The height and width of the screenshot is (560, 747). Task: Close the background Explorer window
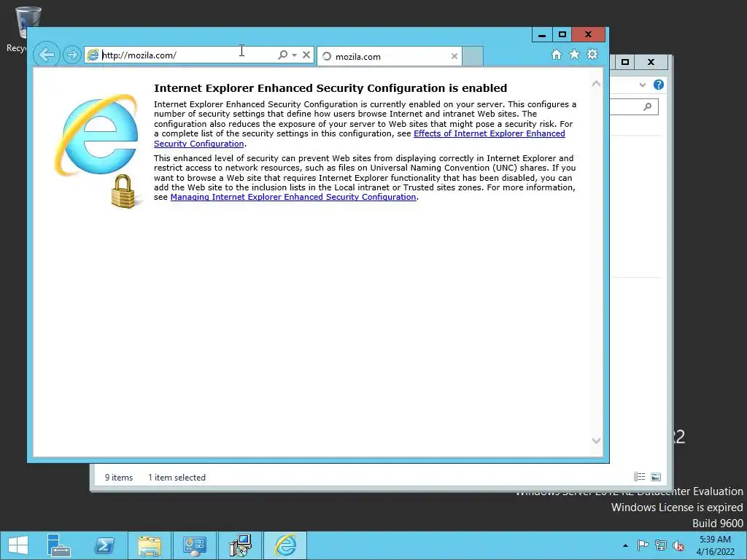[651, 62]
